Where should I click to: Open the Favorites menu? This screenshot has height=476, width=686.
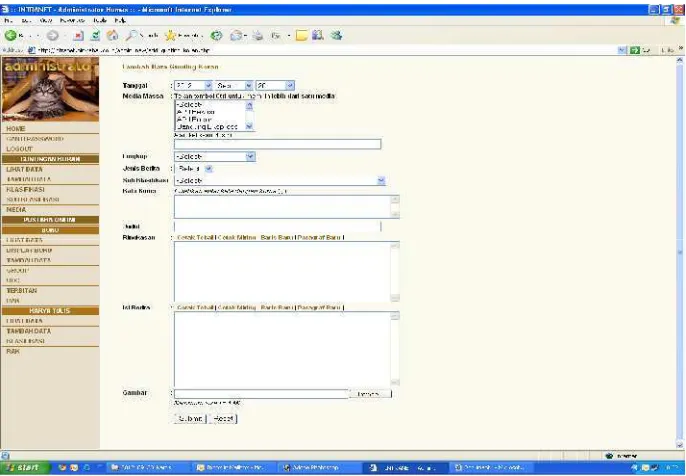[72, 21]
